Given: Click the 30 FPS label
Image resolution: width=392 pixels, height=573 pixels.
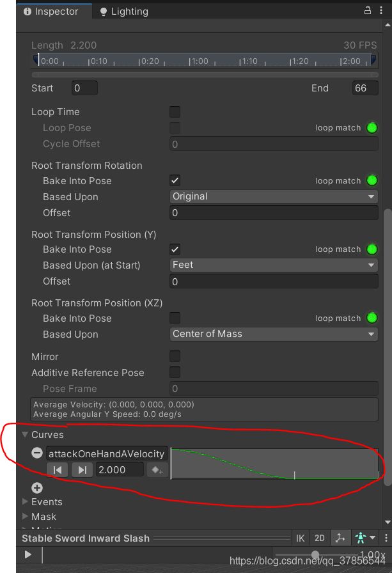Looking at the screenshot, I should point(360,45).
